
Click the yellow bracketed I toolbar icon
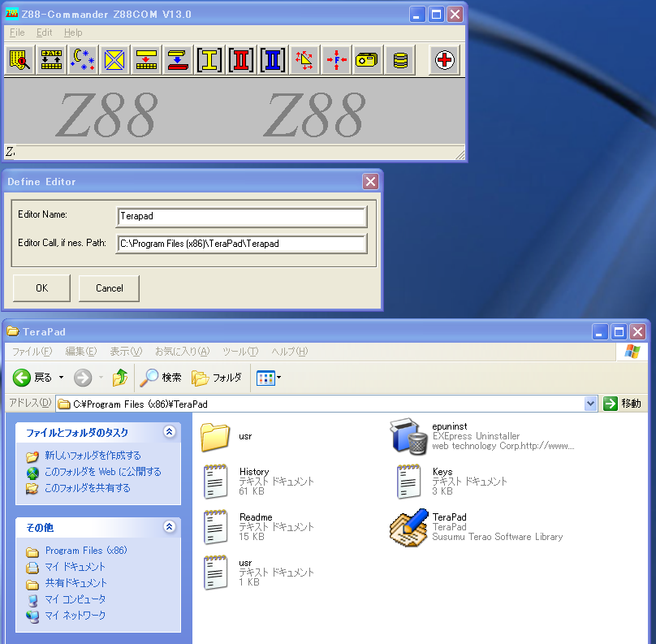coord(209,60)
